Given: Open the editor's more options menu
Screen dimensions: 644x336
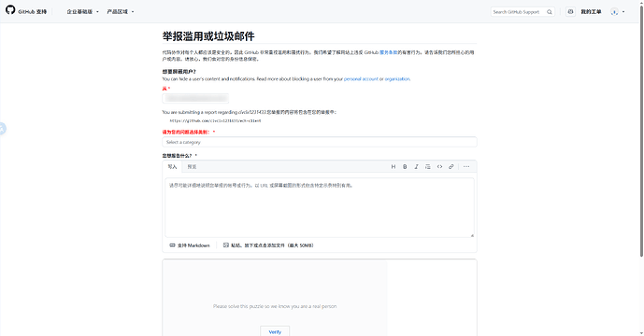Looking at the screenshot, I should tap(466, 166).
